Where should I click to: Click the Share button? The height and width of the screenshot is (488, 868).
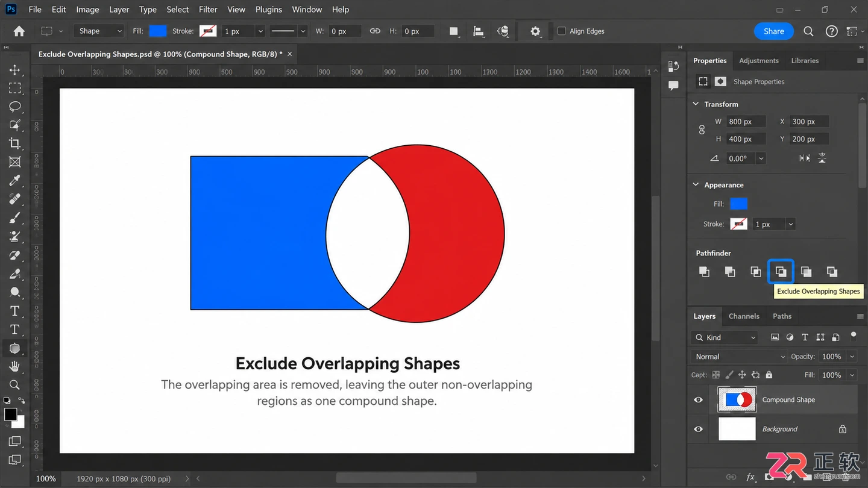(x=774, y=31)
